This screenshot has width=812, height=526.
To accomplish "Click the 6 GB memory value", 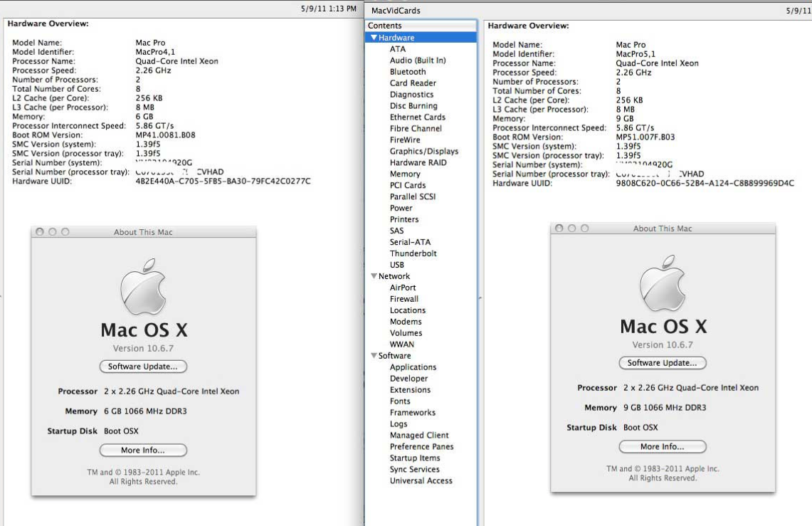I will click(144, 117).
